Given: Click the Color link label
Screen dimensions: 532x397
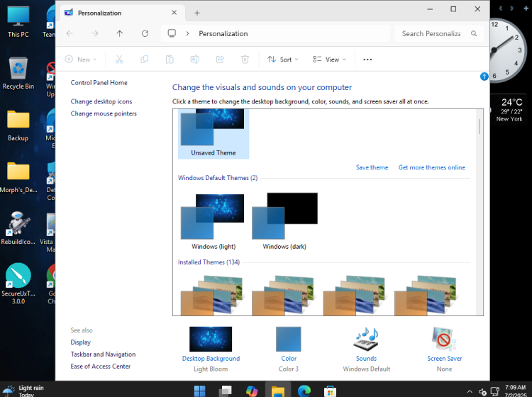Looking at the screenshot, I should pyautogui.click(x=289, y=358).
